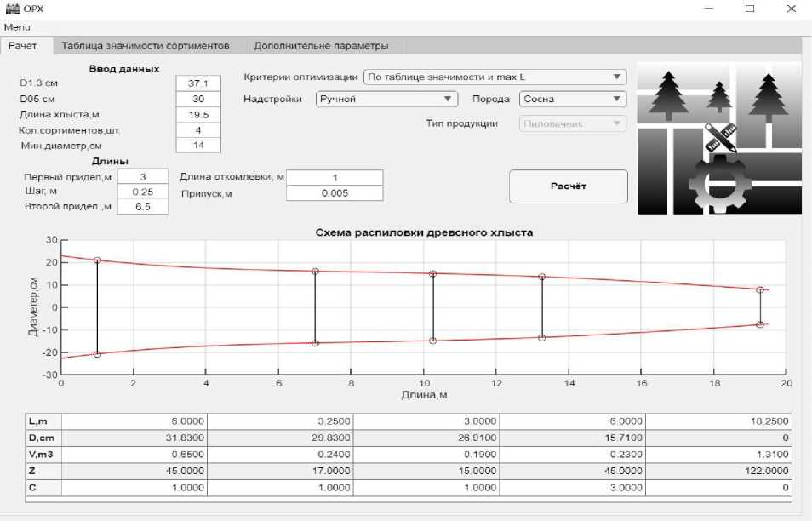812x521 pixels.
Task: Edit the Длина откомлевки field
Action: pos(335,177)
